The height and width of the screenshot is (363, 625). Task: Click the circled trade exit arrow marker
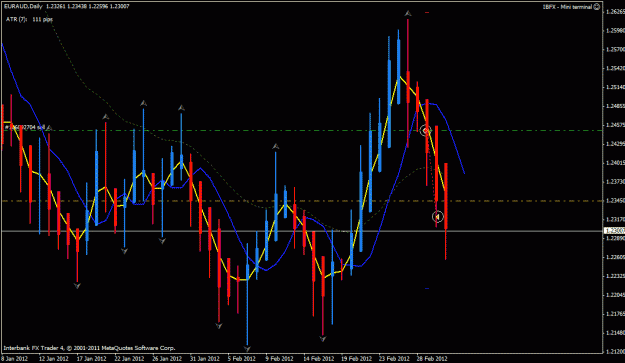438,216
